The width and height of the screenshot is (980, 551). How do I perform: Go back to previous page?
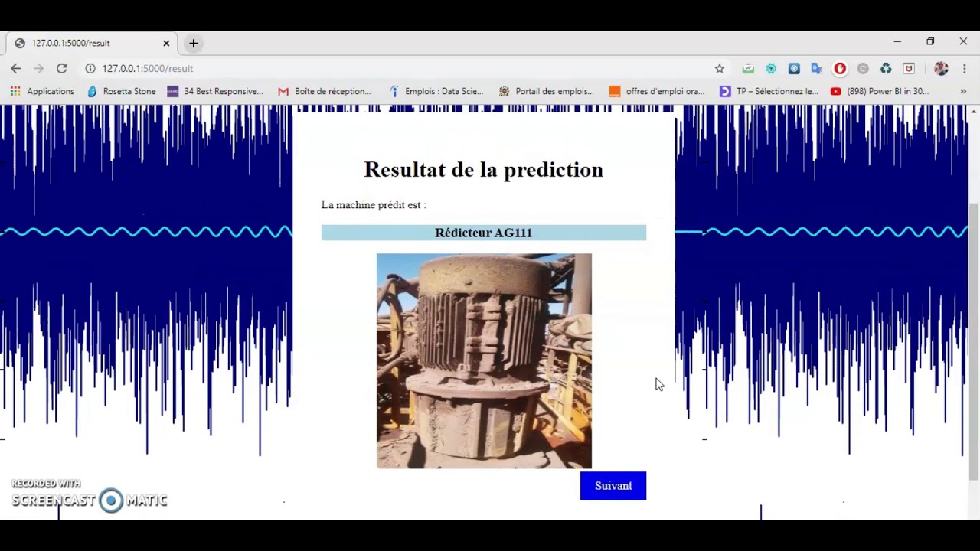[x=15, y=68]
